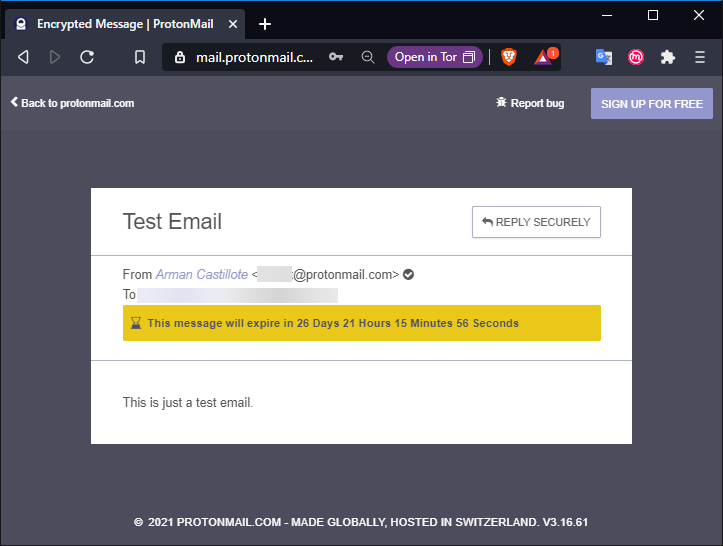
Task: Open the Brave Shields lion icon
Action: [x=509, y=57]
